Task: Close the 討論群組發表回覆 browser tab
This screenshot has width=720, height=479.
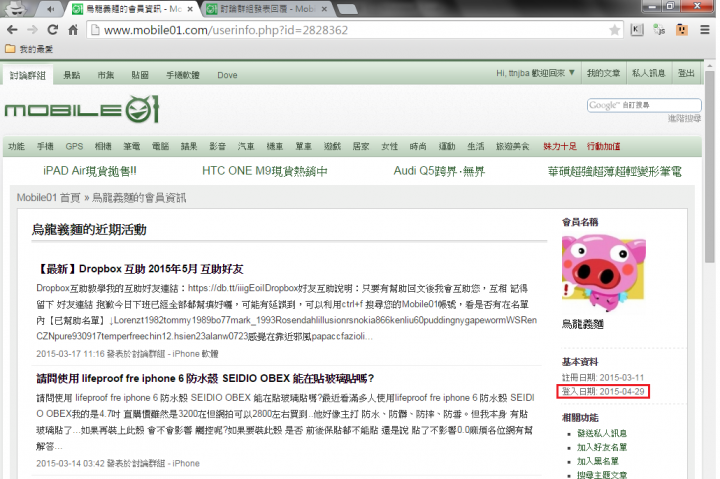Action: click(324, 9)
